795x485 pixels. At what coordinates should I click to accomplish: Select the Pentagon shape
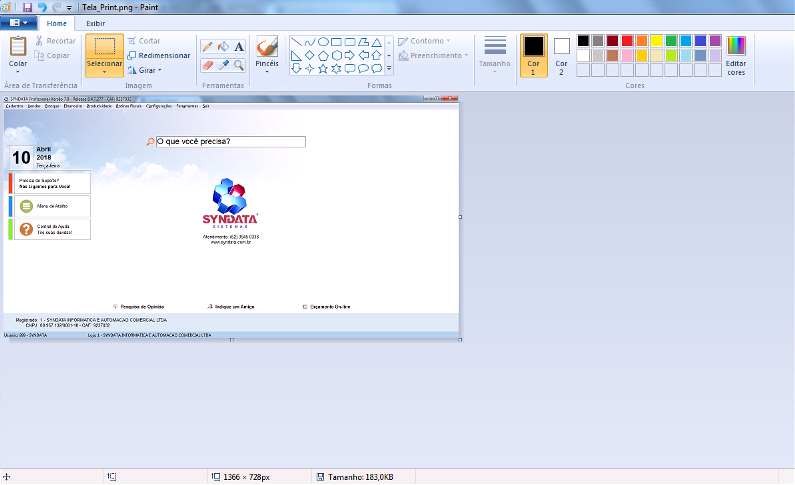323,55
